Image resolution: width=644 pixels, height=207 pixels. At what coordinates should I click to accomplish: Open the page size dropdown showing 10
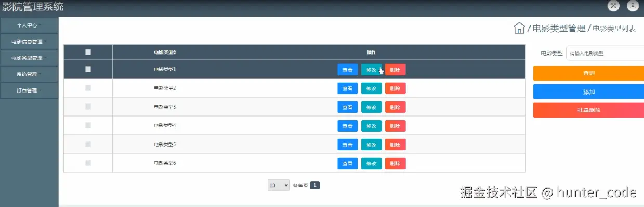[279, 185]
